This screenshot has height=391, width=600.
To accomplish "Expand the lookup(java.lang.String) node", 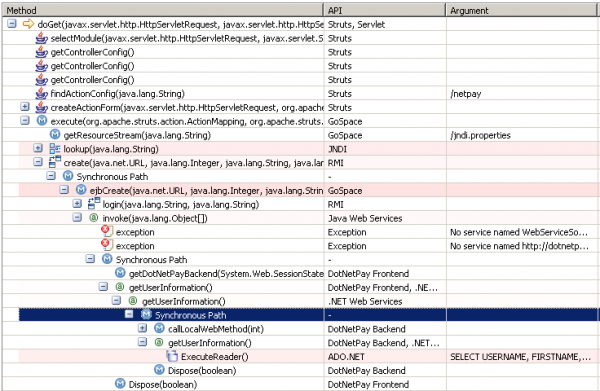I will (38, 148).
